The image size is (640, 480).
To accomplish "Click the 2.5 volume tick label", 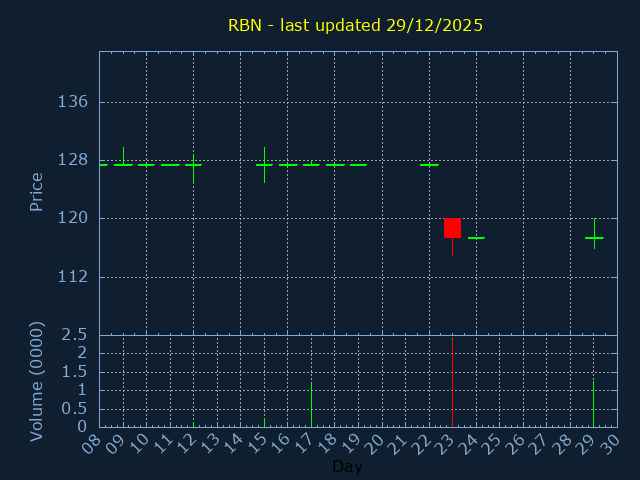I will click(x=76, y=334).
